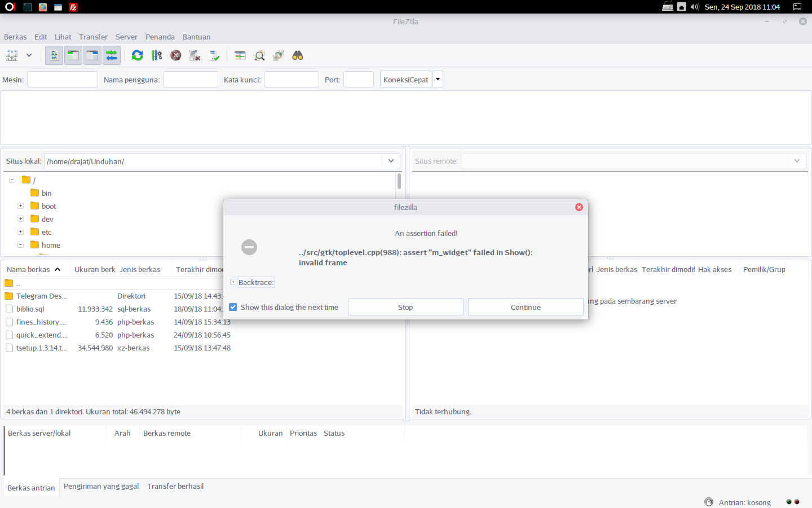The width and height of the screenshot is (812, 508).
Task: Click the Stop button
Action: (x=405, y=307)
